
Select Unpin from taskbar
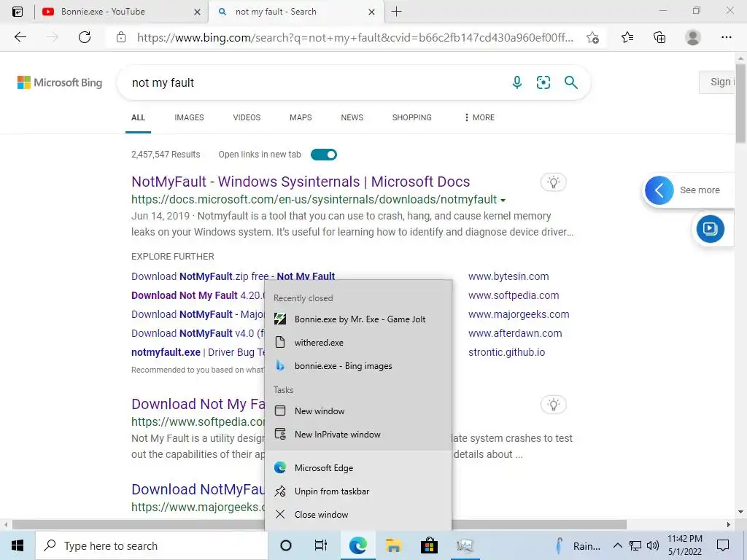(358, 491)
